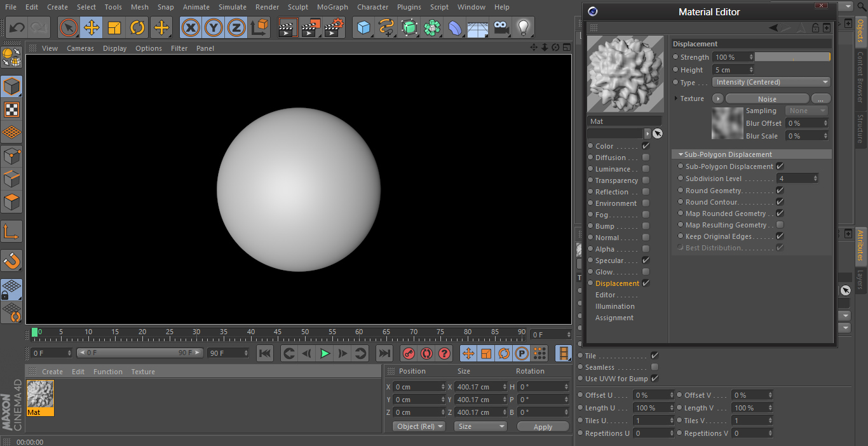Image resolution: width=868 pixels, height=446 pixels.
Task: Click the displacement Strength slider bar
Action: point(792,57)
